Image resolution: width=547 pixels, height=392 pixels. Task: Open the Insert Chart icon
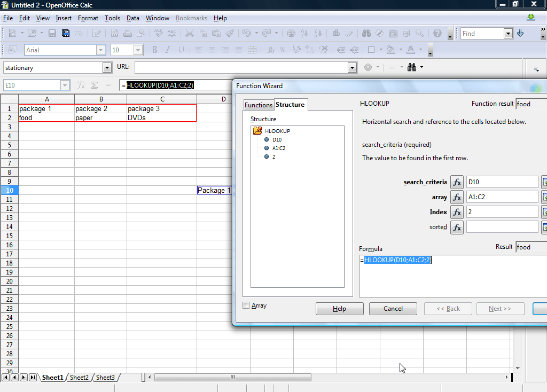tap(335, 33)
